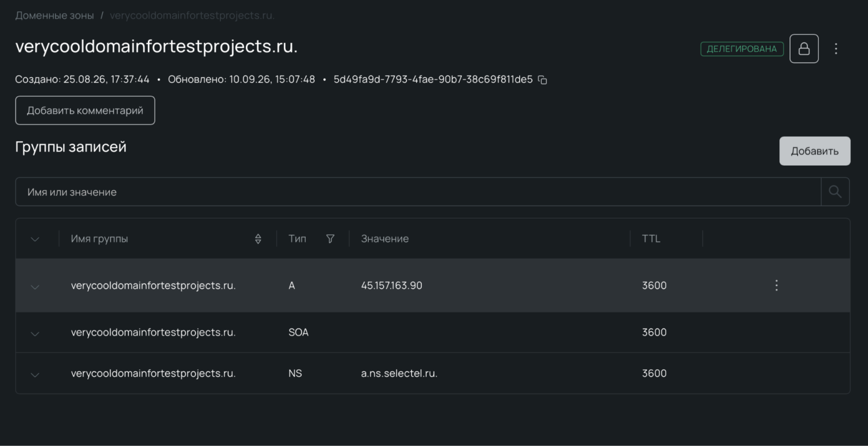Click the domain name in the NS row
Image resolution: width=868 pixels, height=446 pixels.
pyautogui.click(x=153, y=373)
